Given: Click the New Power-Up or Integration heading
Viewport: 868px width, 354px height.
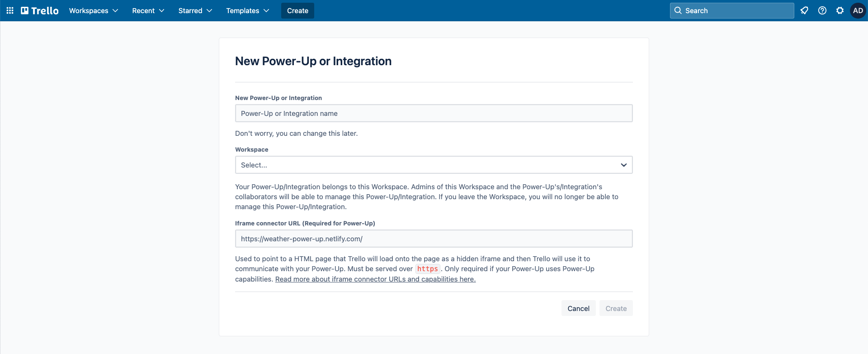Looking at the screenshot, I should (313, 61).
